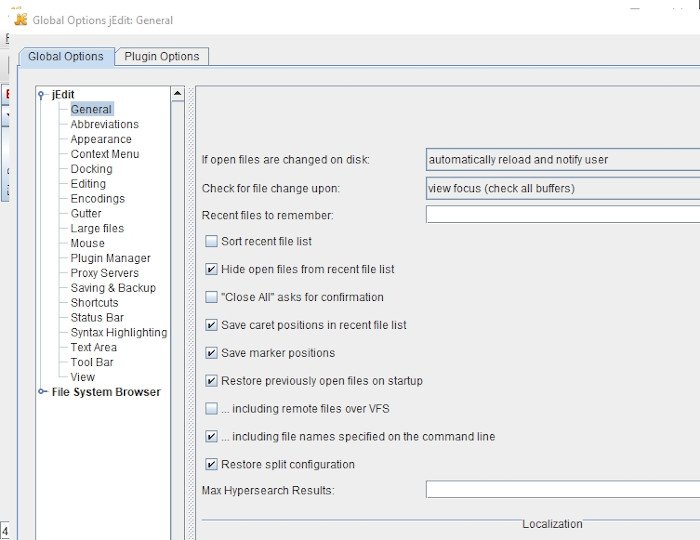Select General in the options tree
Viewport: 700px width, 540px height.
(x=91, y=109)
